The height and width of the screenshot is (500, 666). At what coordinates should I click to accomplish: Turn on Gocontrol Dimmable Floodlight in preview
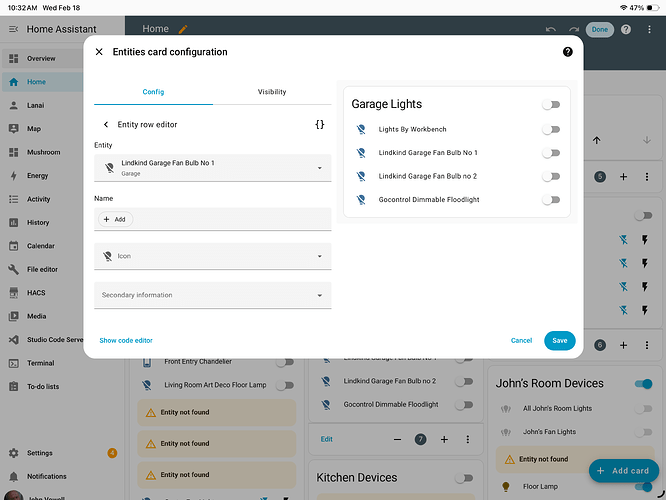click(550, 200)
